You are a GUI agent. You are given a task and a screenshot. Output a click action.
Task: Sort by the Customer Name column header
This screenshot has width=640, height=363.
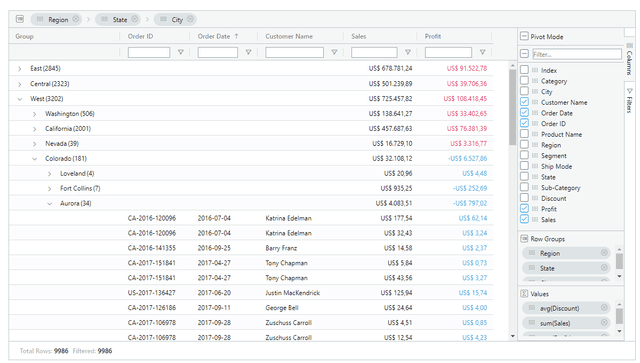pos(289,36)
